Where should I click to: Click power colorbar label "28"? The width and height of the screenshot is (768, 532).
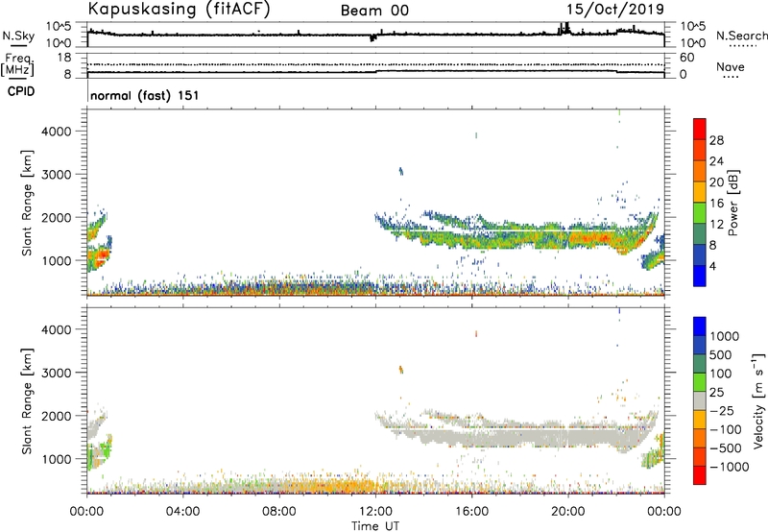tap(716, 140)
